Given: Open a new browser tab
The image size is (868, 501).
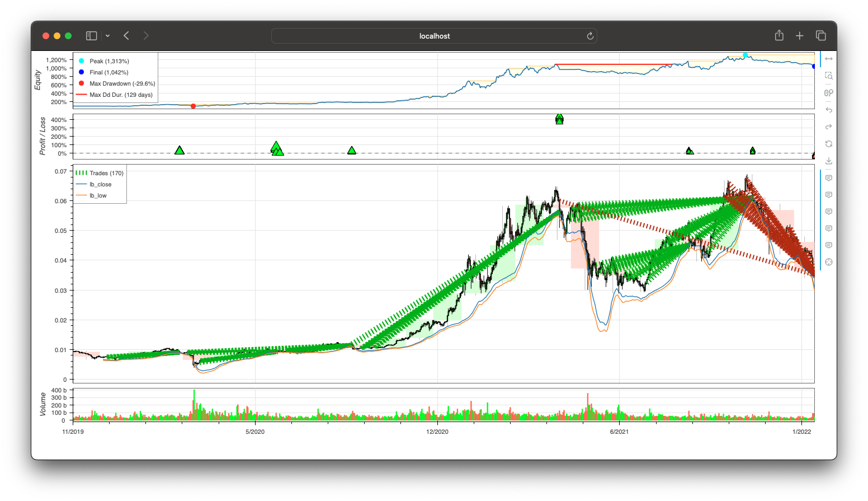Looking at the screenshot, I should (800, 36).
